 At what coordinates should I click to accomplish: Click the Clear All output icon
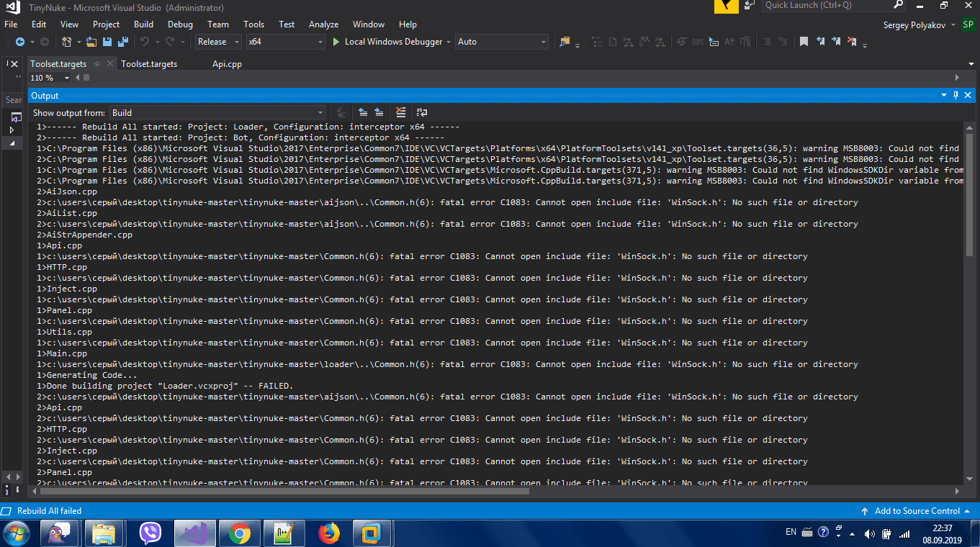coord(401,112)
